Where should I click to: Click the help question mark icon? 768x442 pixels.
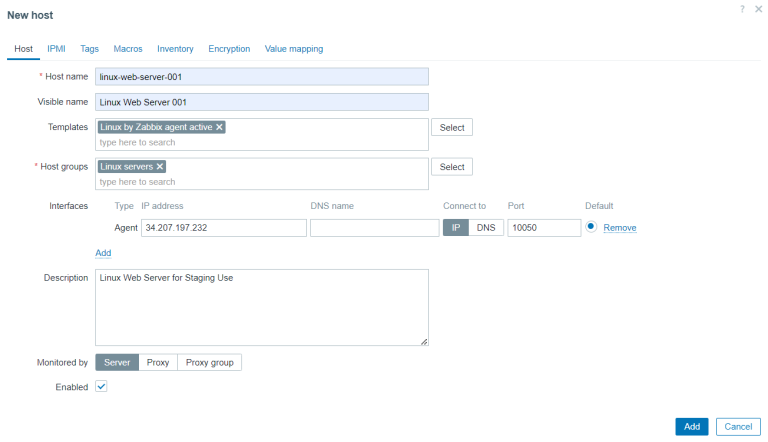742,9
